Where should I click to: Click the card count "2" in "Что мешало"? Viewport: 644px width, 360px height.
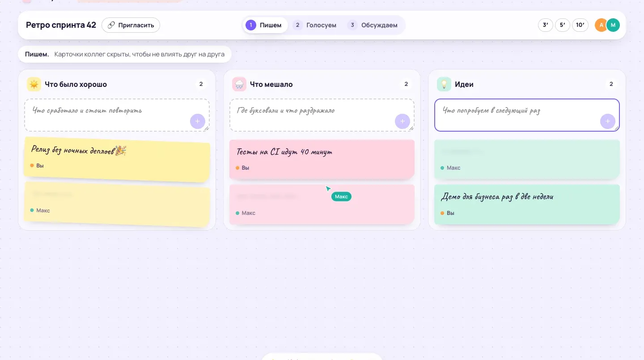[406, 84]
